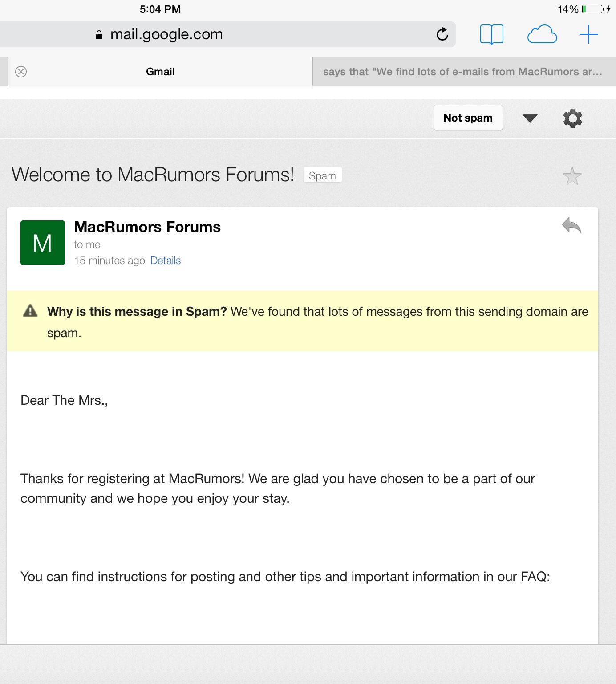The width and height of the screenshot is (616, 684).
Task: Click the spam warning triangle icon
Action: (30, 310)
